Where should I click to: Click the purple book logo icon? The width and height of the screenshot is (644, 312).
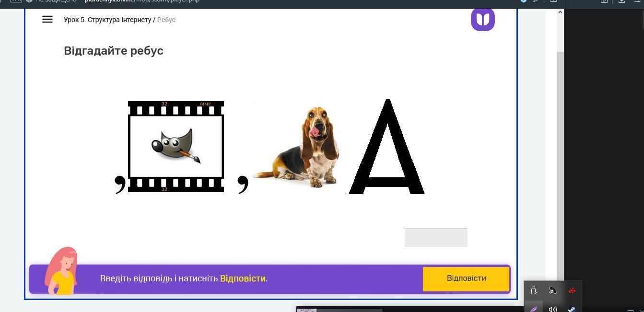pos(483,20)
